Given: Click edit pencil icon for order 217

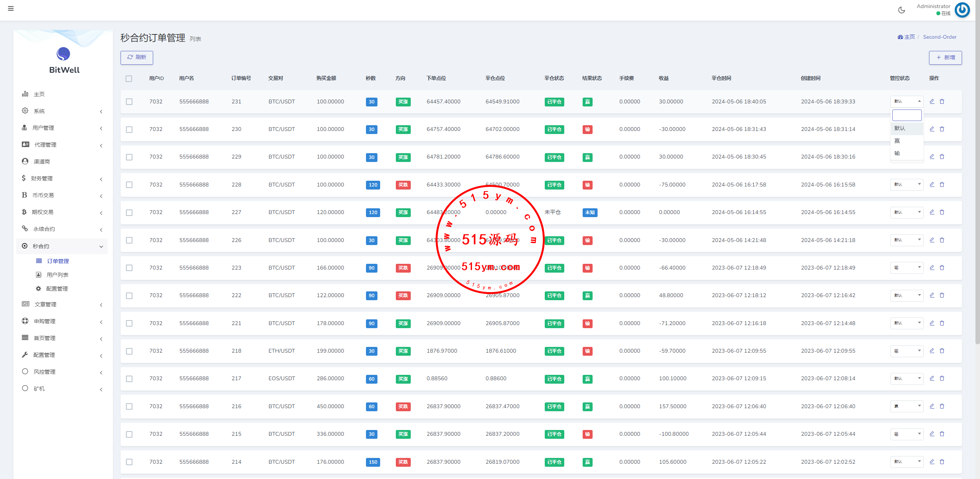Looking at the screenshot, I should click(x=932, y=378).
